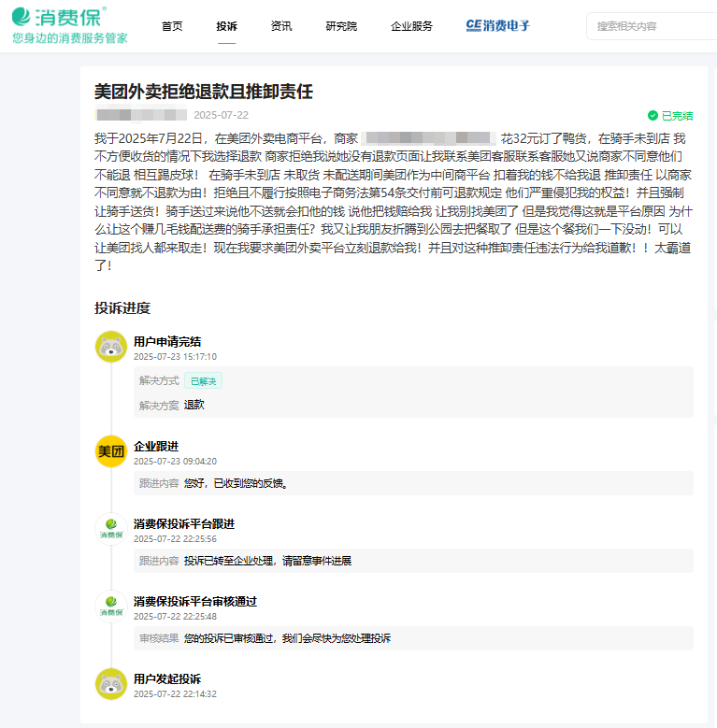
Task: Click the complaint title 美团外卖拒绝退款且推卸责任
Action: coord(204,92)
